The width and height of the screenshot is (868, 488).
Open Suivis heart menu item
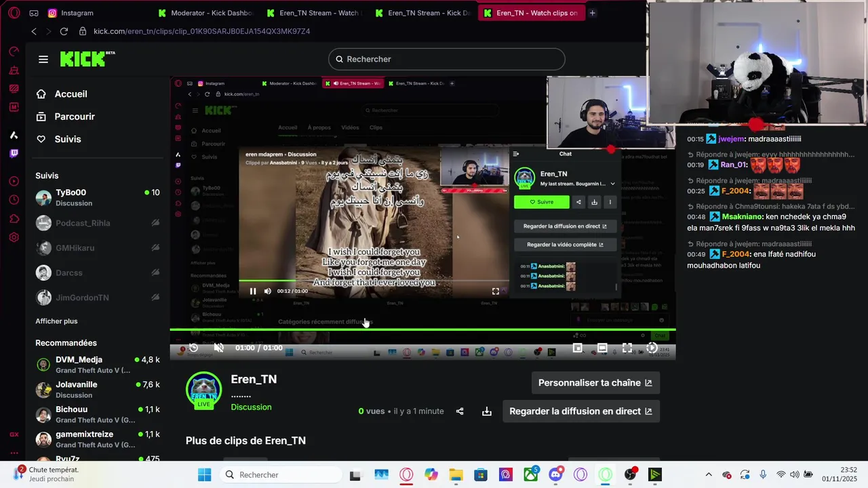coord(67,139)
